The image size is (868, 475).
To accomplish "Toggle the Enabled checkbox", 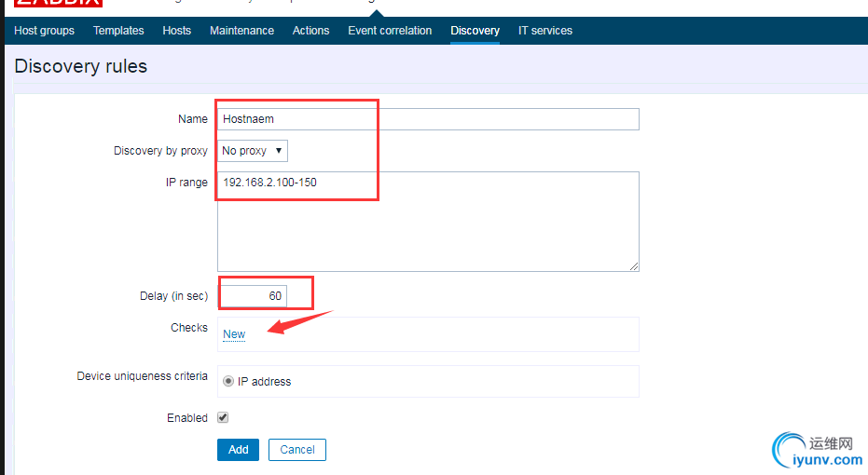I will [x=223, y=417].
